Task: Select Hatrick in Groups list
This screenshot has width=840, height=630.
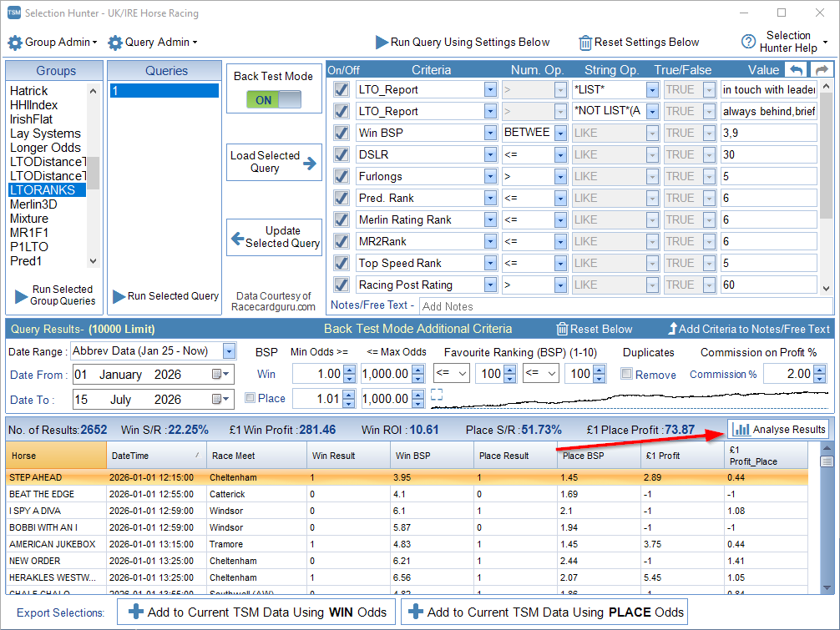Action: click(29, 91)
